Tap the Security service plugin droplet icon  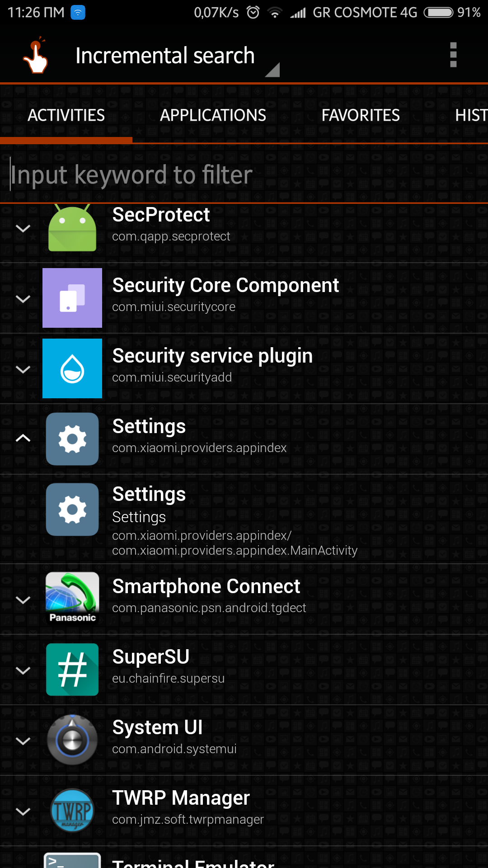[x=72, y=368]
